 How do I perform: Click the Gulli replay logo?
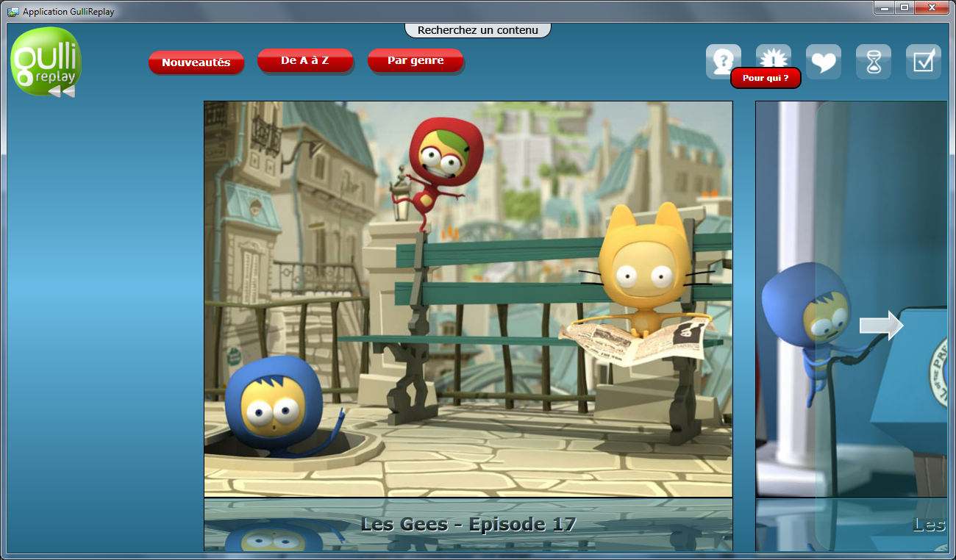46,62
